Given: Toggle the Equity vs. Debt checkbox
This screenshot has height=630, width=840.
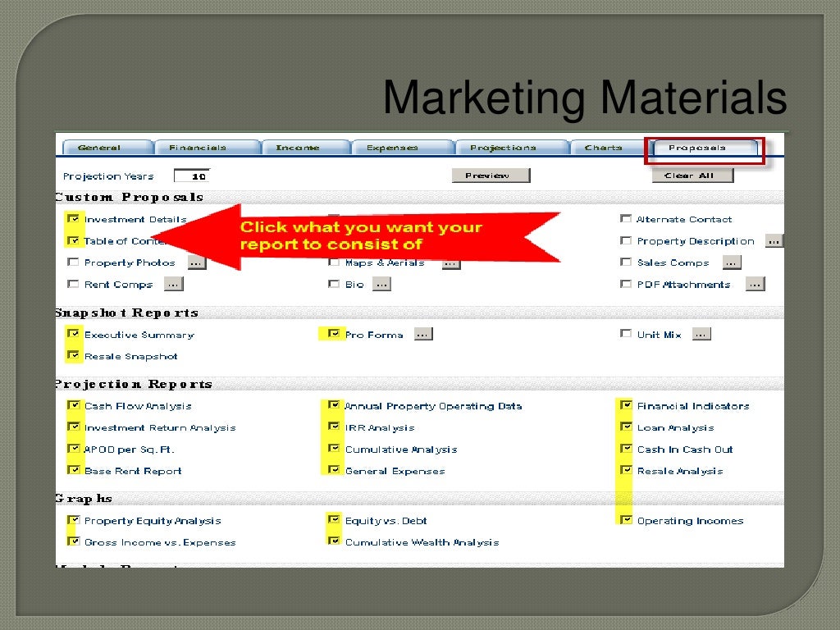Looking at the screenshot, I should [x=334, y=519].
